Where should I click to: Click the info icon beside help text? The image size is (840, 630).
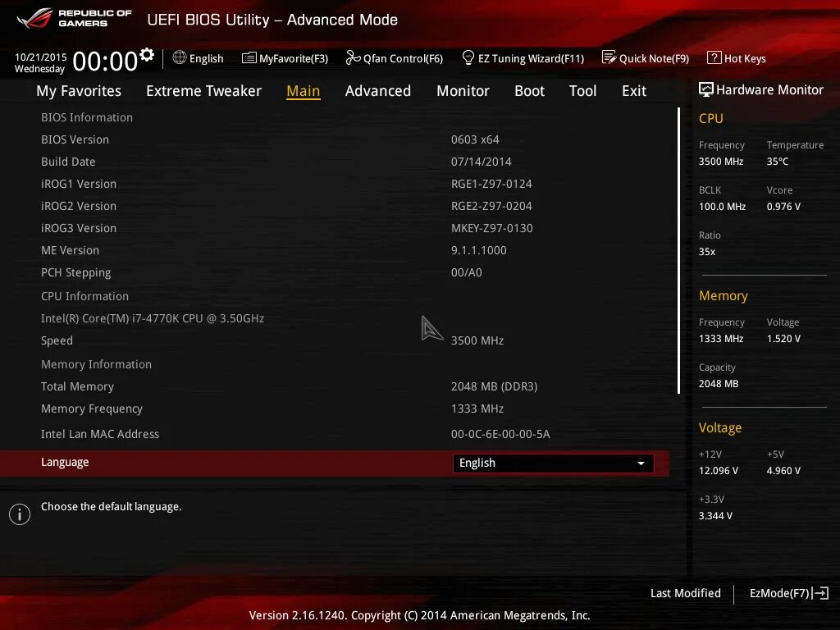tap(20, 514)
